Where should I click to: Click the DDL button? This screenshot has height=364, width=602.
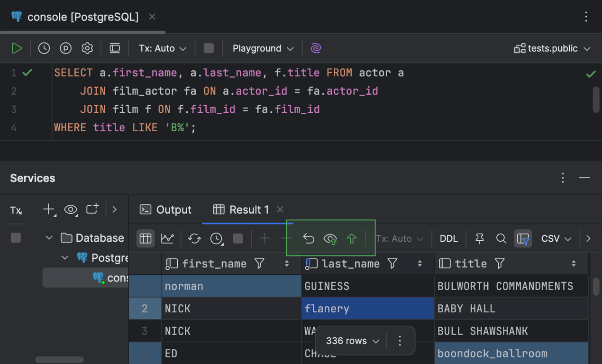coord(448,238)
